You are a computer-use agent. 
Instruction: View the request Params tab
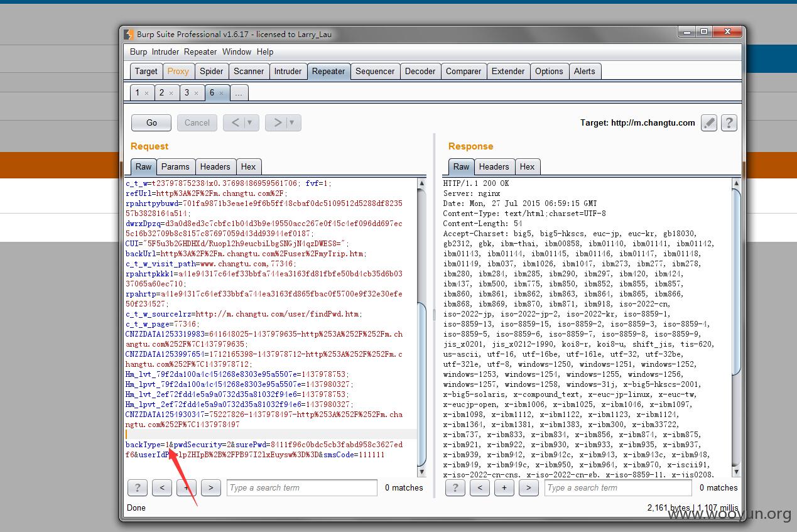(x=175, y=166)
